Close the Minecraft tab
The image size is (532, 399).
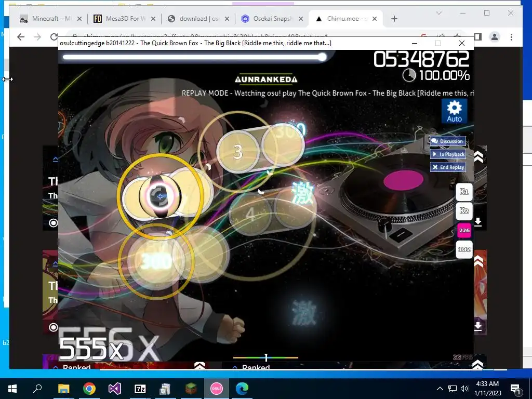pyautogui.click(x=79, y=19)
